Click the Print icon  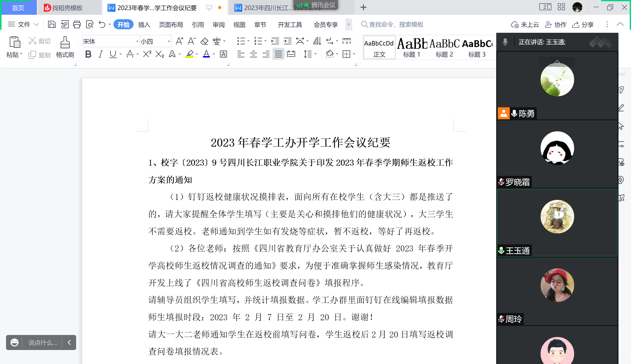[x=77, y=25]
